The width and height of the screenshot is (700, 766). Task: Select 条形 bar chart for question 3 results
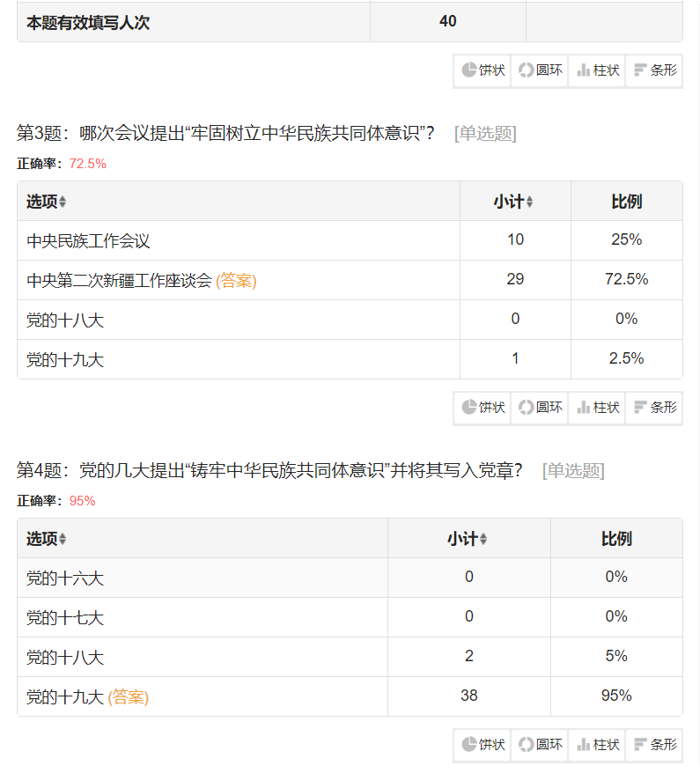click(x=654, y=408)
